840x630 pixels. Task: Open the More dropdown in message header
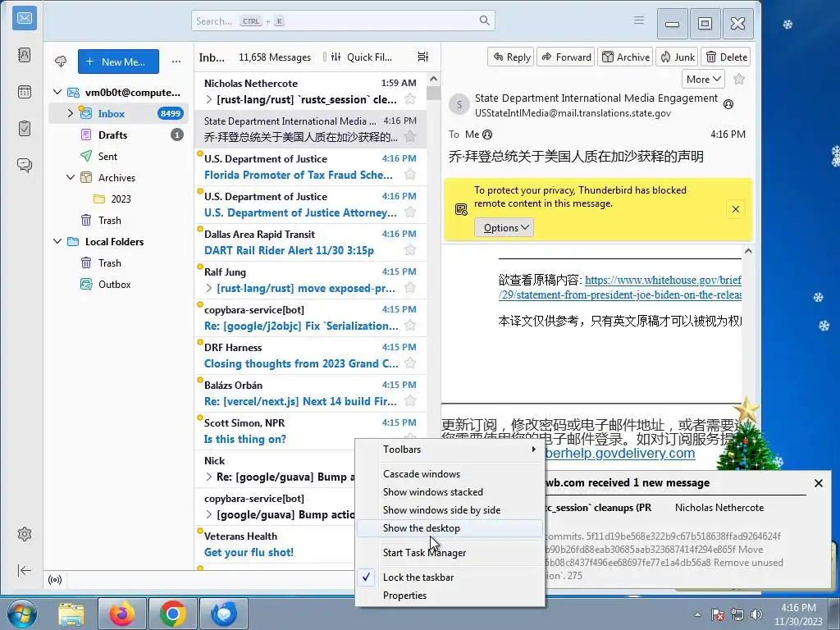pyautogui.click(x=703, y=80)
